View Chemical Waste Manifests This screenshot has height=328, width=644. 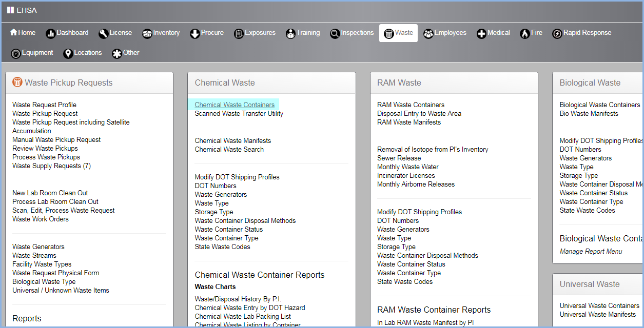(233, 141)
